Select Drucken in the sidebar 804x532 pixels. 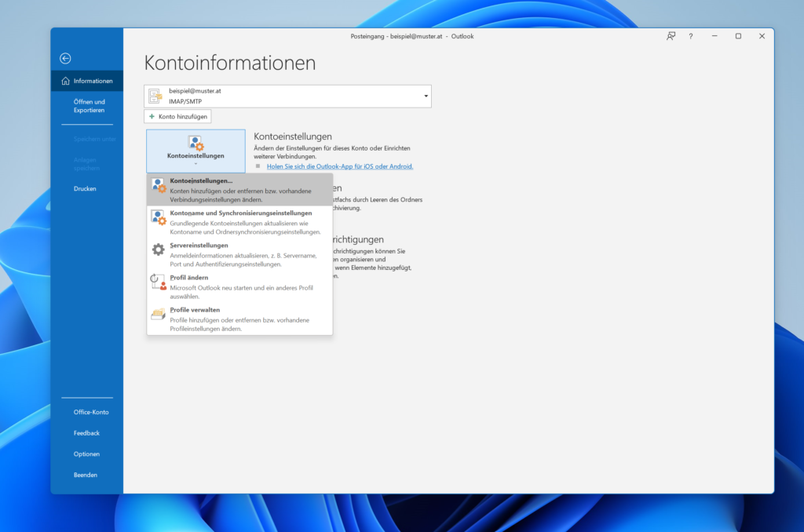[85, 188]
